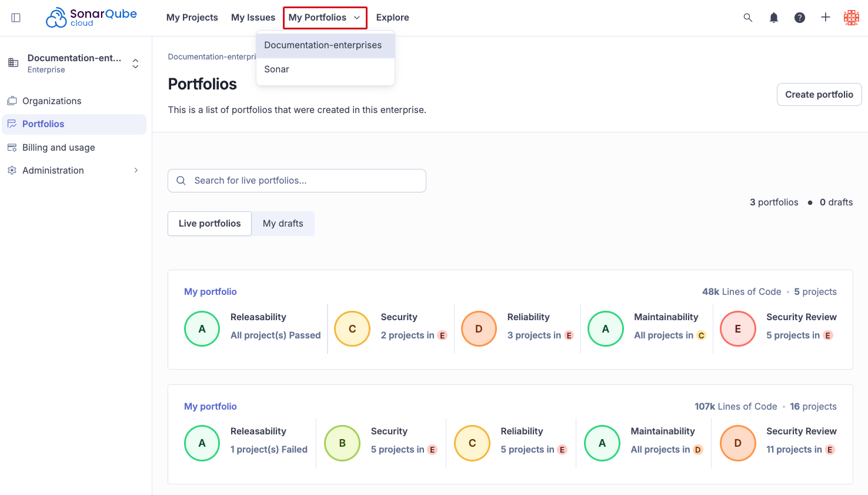This screenshot has height=495, width=868.
Task: Open notifications bell
Action: pos(774,18)
